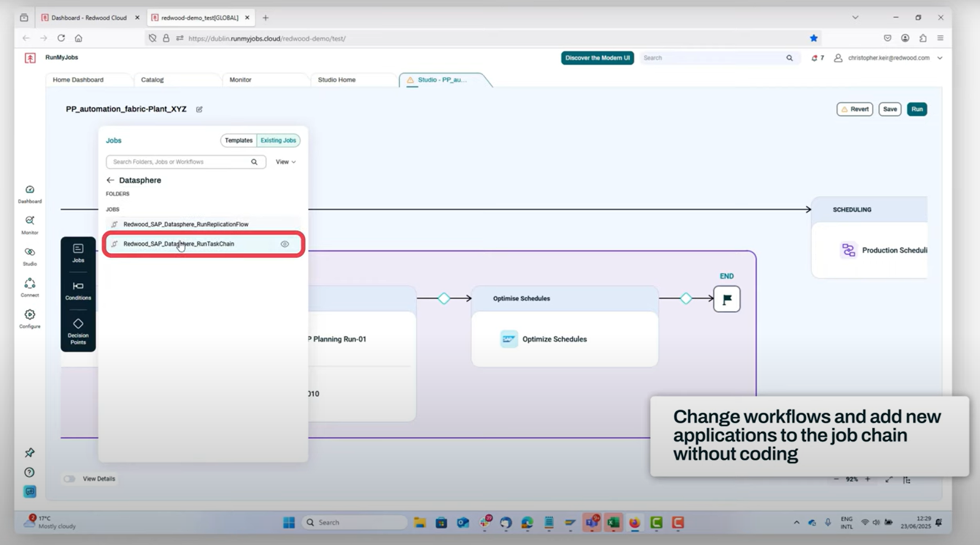This screenshot has height=545, width=980.
Task: Open the Firefox list all tabs chevron
Action: pos(855,17)
